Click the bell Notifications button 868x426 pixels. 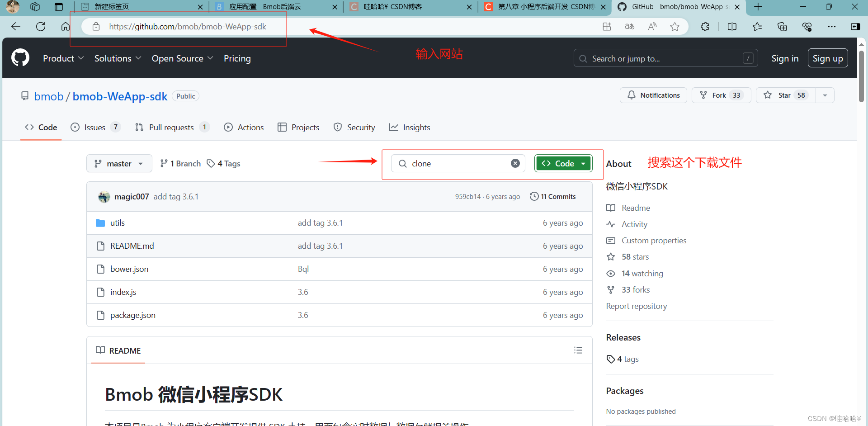(653, 95)
